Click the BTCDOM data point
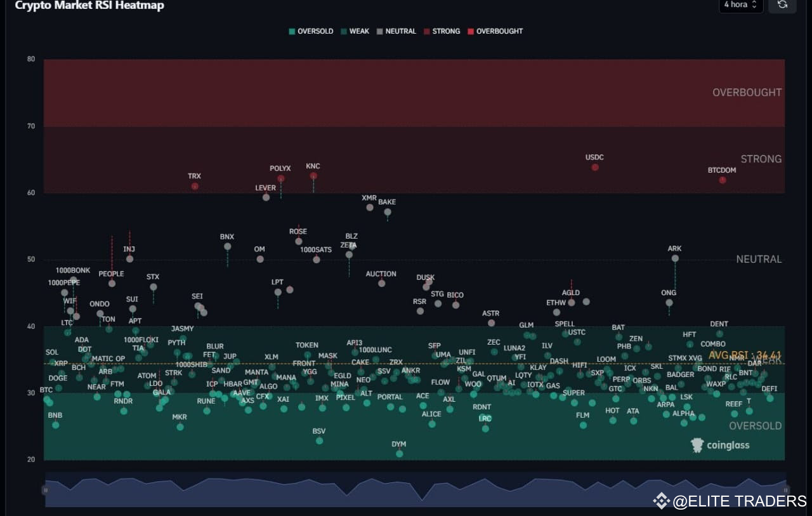 click(x=723, y=180)
